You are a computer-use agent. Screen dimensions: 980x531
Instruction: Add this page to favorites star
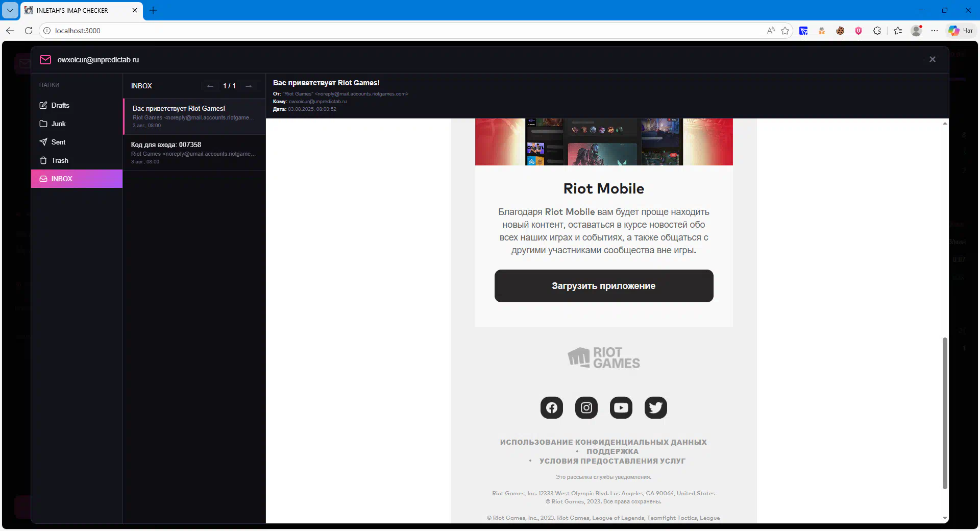785,31
